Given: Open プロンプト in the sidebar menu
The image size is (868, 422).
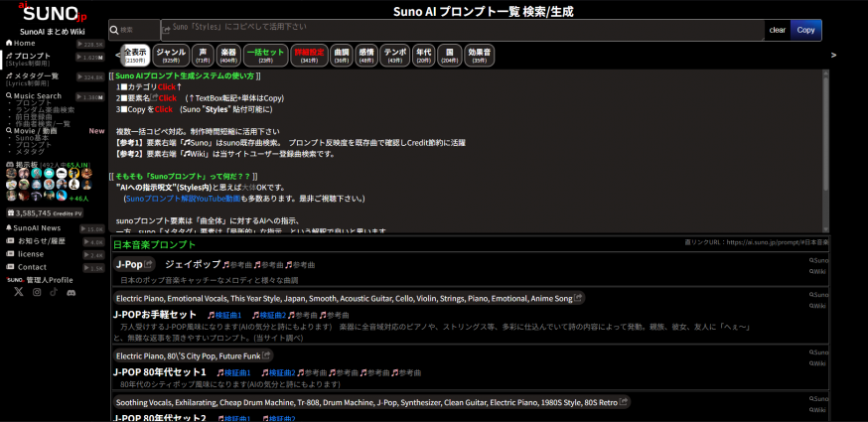Looking at the screenshot, I should (x=33, y=57).
